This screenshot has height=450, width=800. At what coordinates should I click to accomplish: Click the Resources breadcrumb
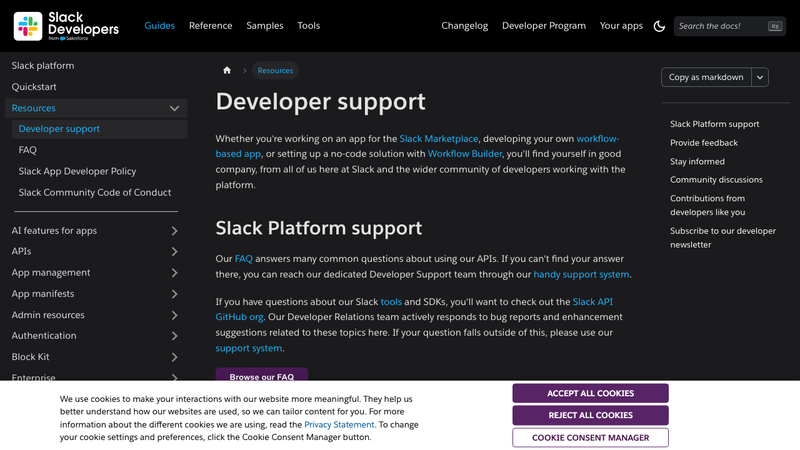tap(275, 70)
